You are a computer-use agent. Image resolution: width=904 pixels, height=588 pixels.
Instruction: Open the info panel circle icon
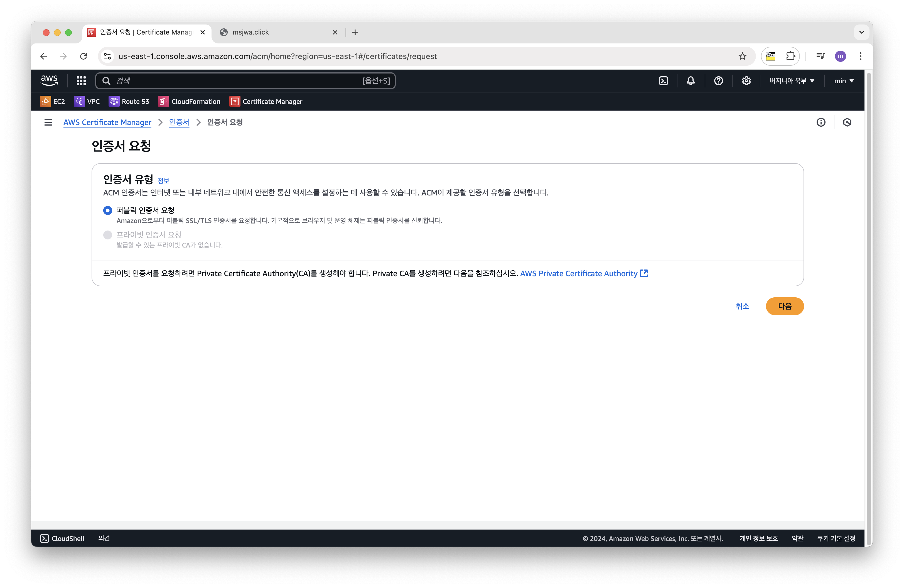821,122
